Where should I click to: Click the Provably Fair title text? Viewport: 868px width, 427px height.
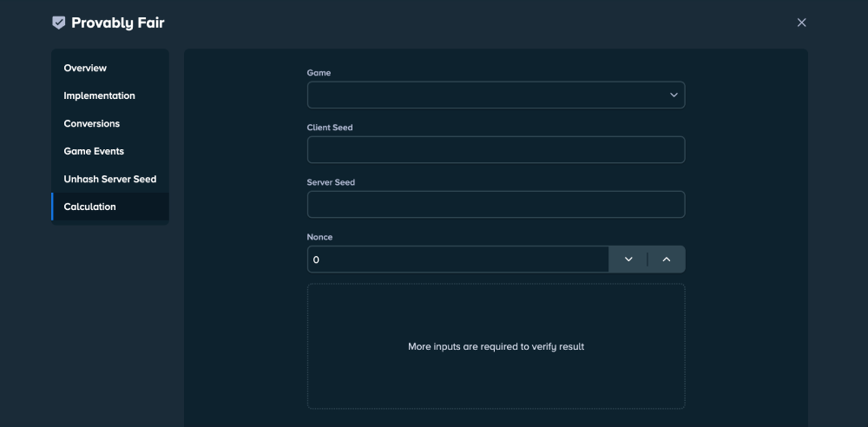[117, 23]
